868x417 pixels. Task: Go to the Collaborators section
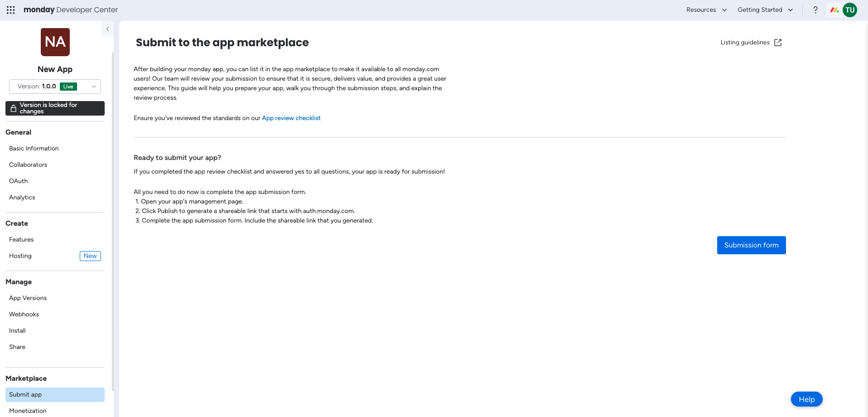click(55, 165)
